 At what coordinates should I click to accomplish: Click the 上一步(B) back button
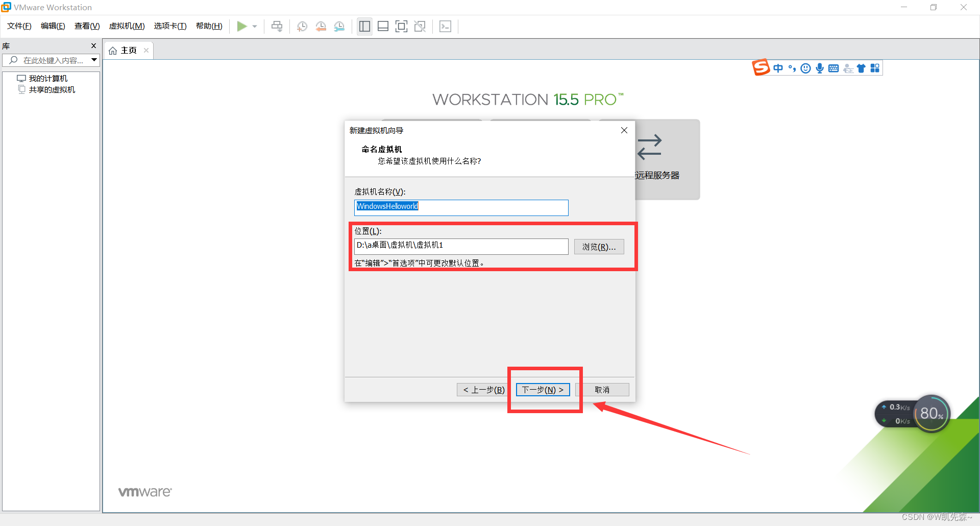click(482, 390)
